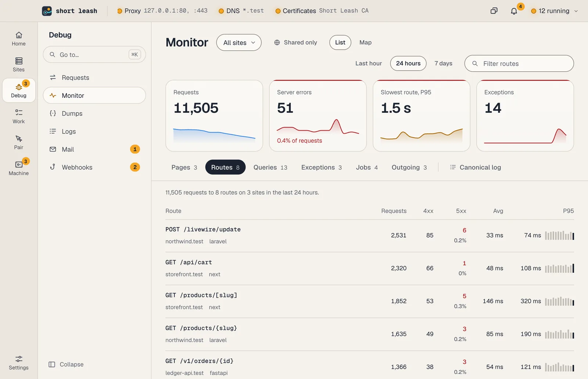Collapse the Debug sidebar panel
Viewport: 588px width, 379px height.
click(66, 364)
